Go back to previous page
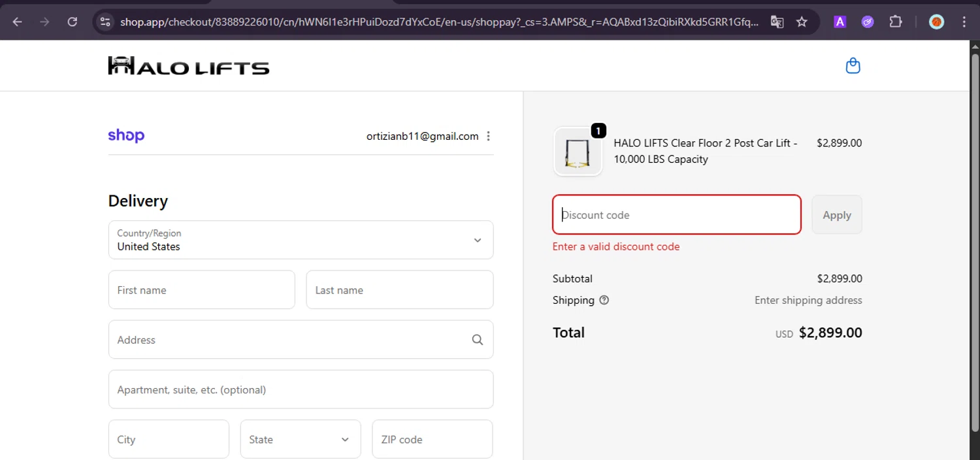980x460 pixels. point(18,22)
